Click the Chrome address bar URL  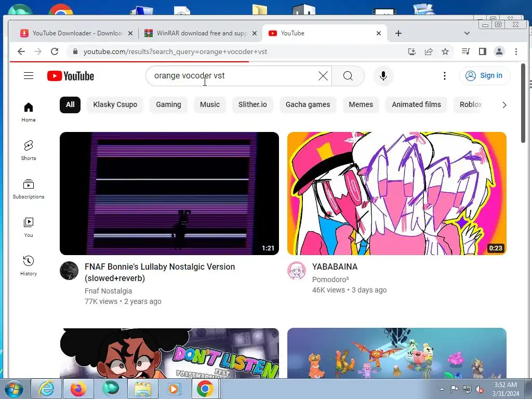click(x=175, y=51)
